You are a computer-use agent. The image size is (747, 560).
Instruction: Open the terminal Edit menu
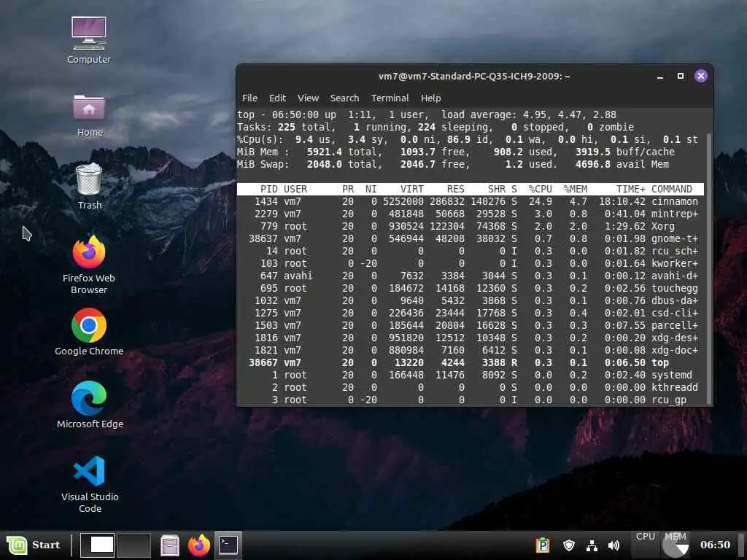[277, 98]
